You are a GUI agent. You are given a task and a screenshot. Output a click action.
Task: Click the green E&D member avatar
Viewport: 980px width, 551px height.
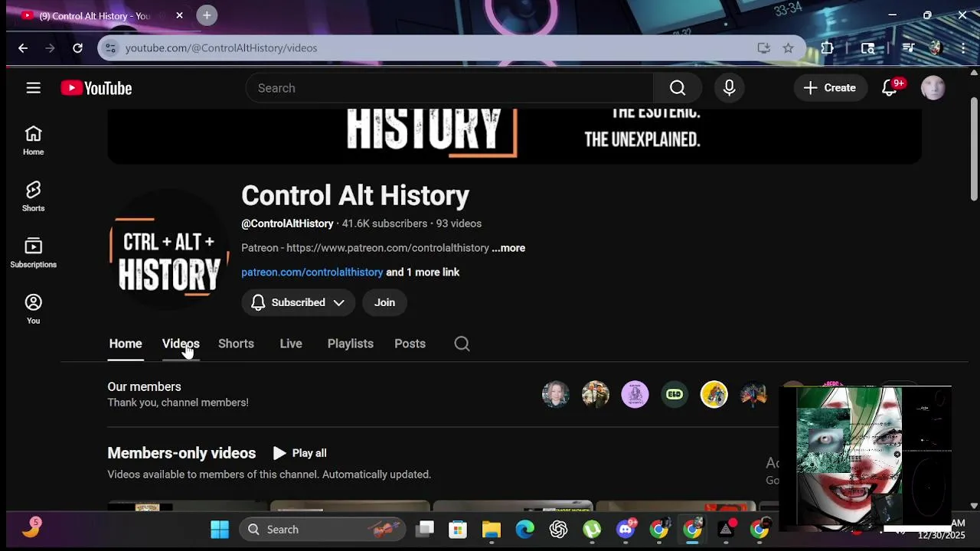point(675,394)
